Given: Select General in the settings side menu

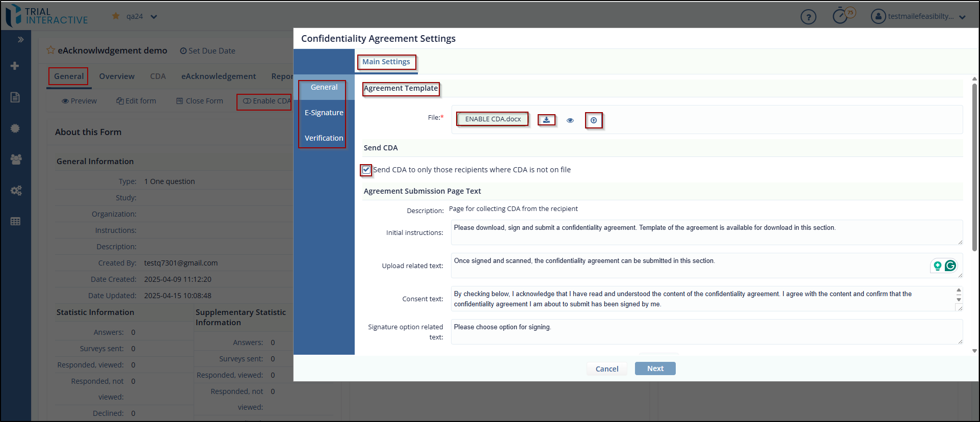Looking at the screenshot, I should (324, 87).
